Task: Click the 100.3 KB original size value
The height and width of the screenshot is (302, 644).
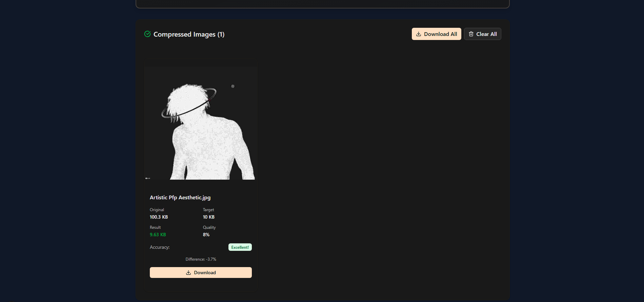Action: coord(159,217)
